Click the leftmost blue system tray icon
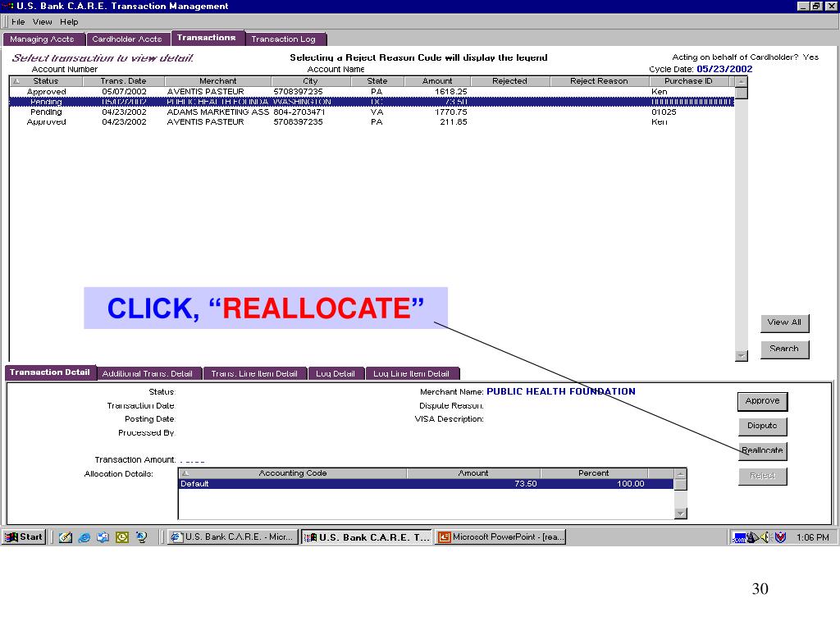 (x=739, y=537)
